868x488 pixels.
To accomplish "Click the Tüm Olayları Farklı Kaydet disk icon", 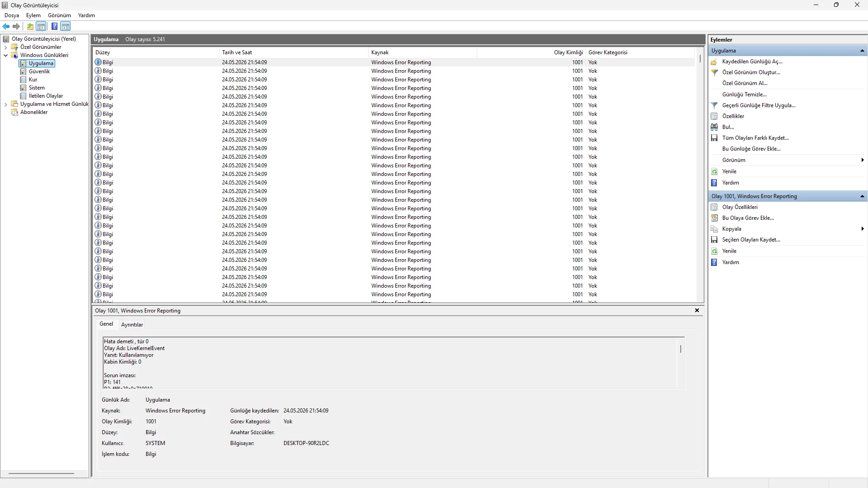I will click(714, 138).
